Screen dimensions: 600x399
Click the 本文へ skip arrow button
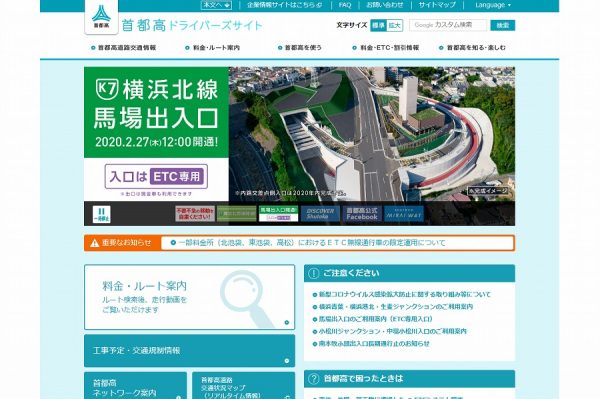[x=216, y=5]
